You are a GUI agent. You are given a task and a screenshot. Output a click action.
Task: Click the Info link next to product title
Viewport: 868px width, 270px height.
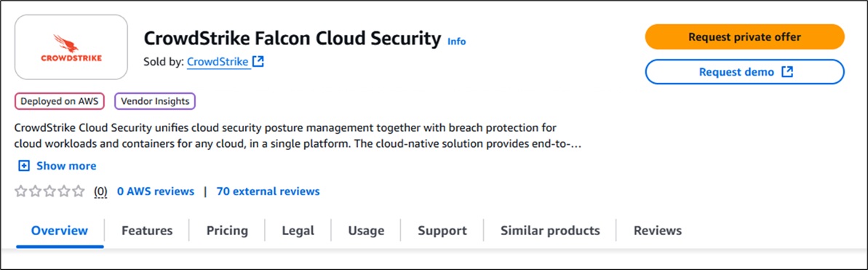[x=457, y=41]
